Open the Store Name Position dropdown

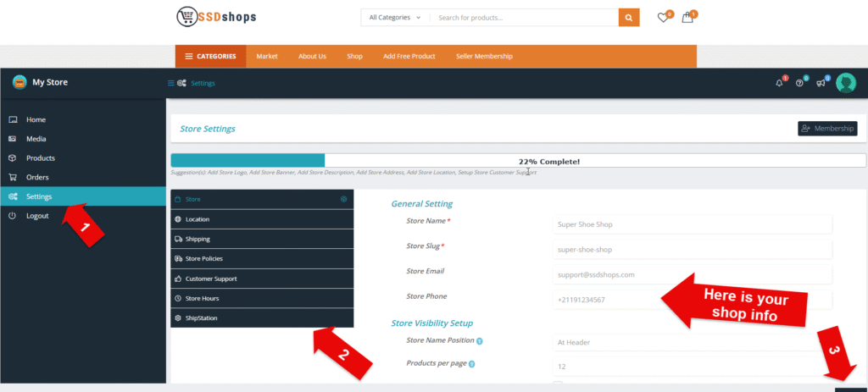(x=692, y=342)
